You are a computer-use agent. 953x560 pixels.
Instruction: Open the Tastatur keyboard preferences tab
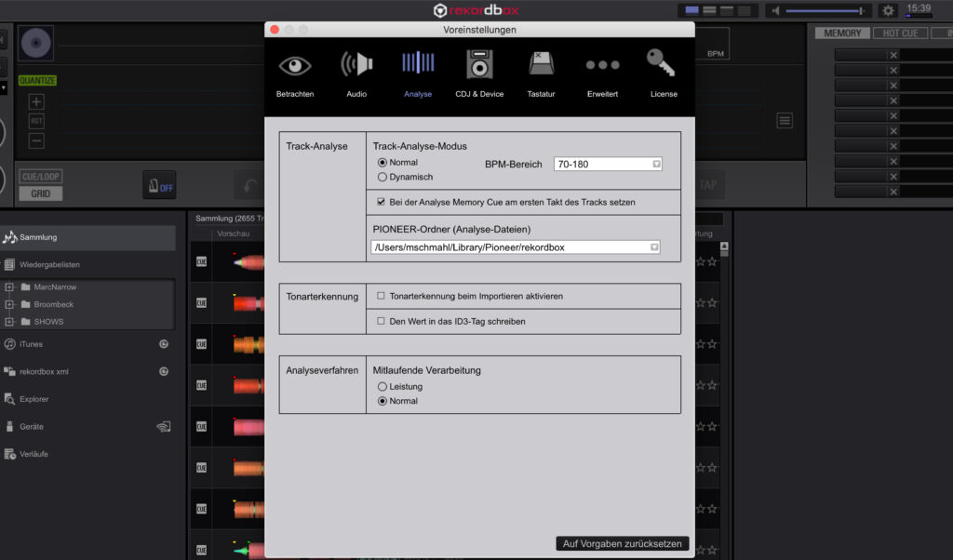click(541, 74)
